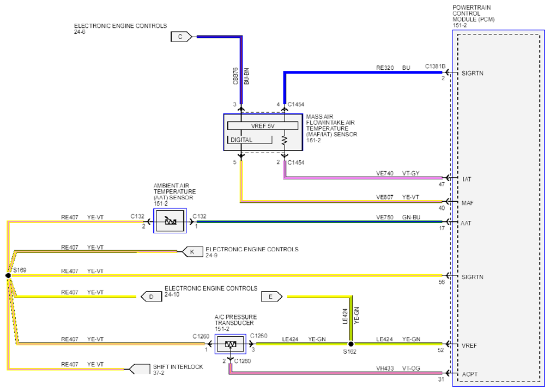This screenshot has height=392, width=550.
Task: Select the vertical LE424 YE-GN label below connector E
Action: [350, 316]
